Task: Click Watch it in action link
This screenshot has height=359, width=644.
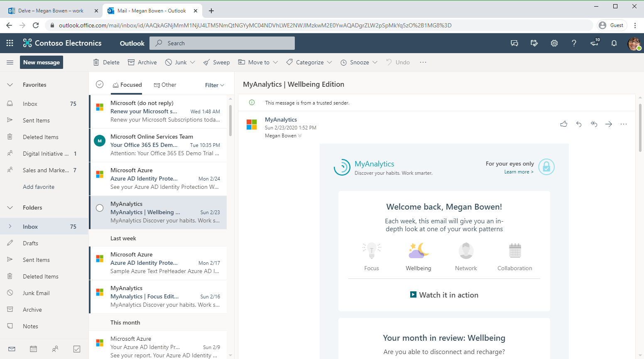Action: (x=444, y=295)
